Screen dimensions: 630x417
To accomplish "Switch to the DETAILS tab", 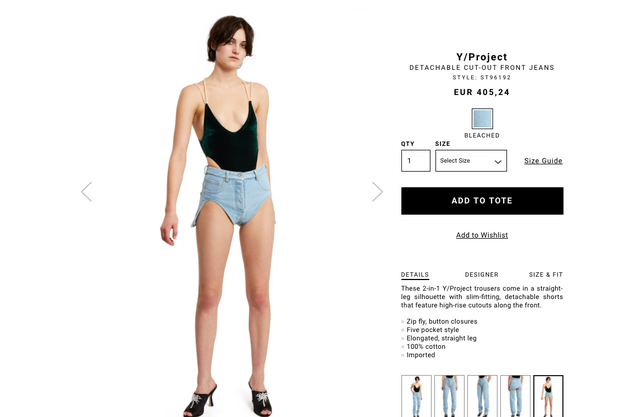I will [x=415, y=274].
